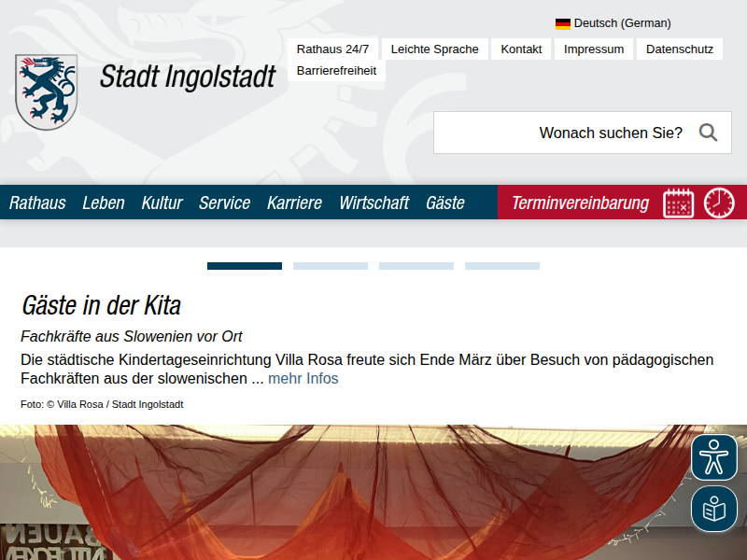Image resolution: width=747 pixels, height=560 pixels.
Task: Switch to the second carousel slide indicator
Action: click(x=331, y=266)
